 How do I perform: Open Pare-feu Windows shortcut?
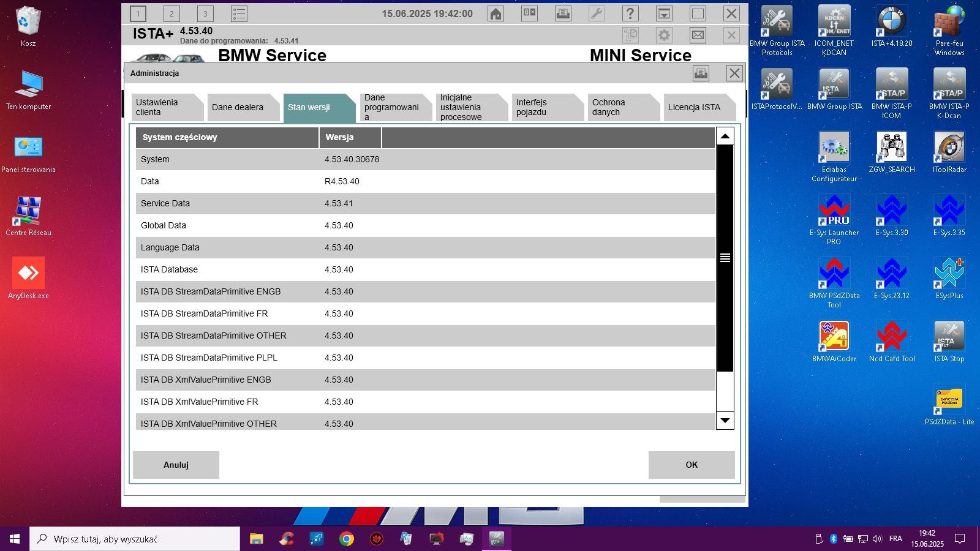click(x=949, y=31)
